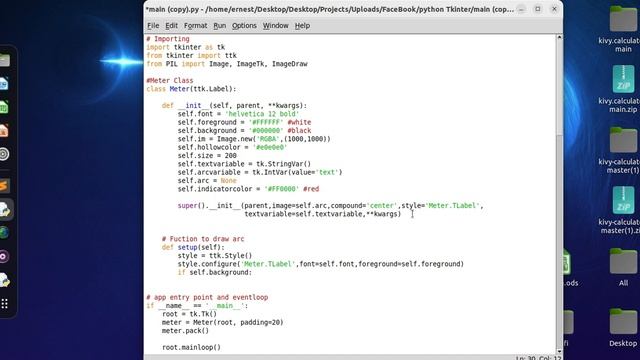Open the Options menu

point(244,26)
